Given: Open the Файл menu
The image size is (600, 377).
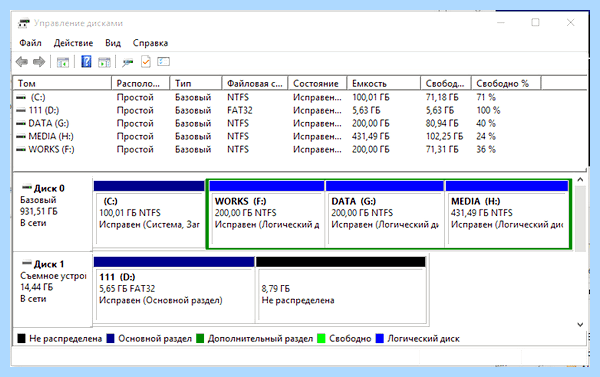Looking at the screenshot, I should pos(30,43).
